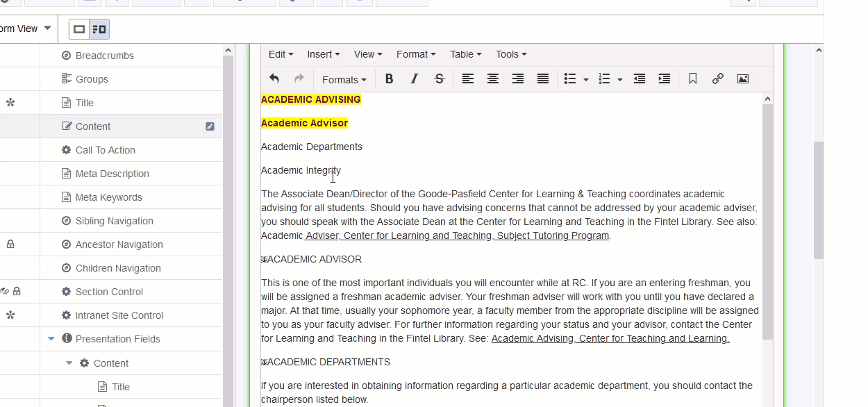
Task: Insert an anchor bookmark
Action: [x=693, y=79]
